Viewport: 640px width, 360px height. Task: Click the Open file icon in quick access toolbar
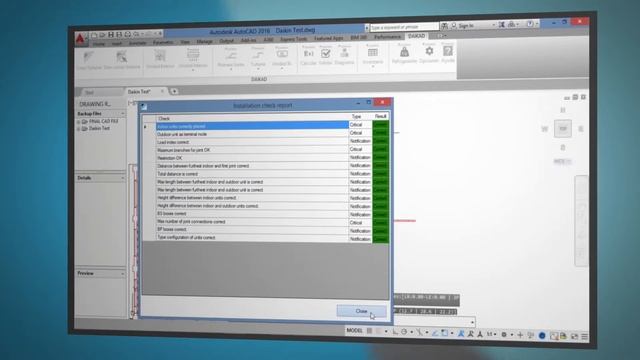click(x=102, y=35)
